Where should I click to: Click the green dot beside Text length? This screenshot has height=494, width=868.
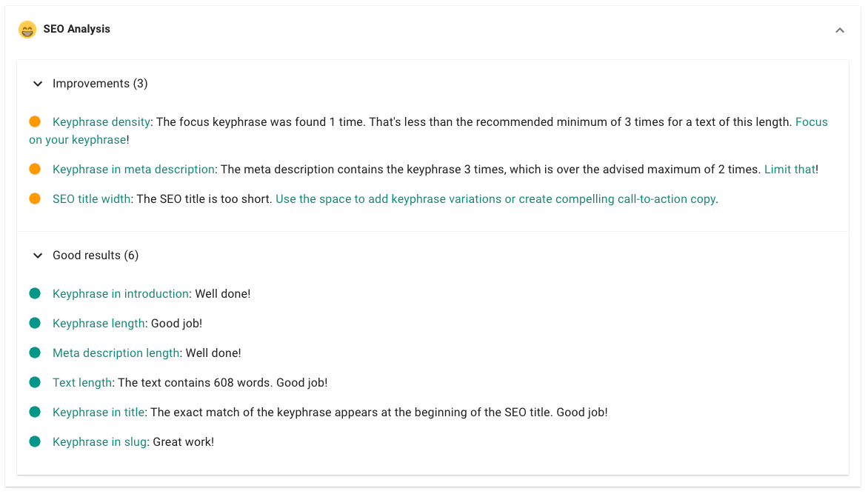click(34, 382)
